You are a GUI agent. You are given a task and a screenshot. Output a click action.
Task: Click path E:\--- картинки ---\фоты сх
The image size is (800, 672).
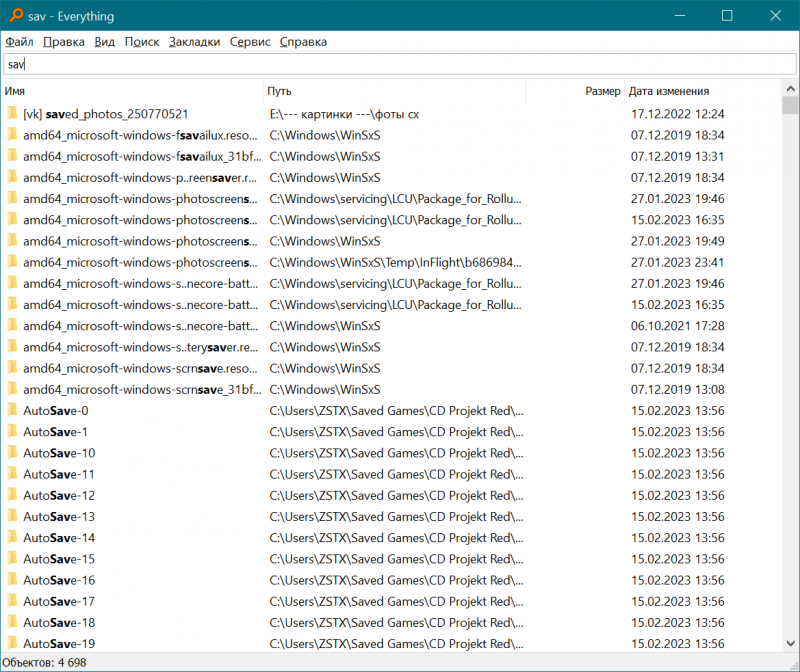[344, 114]
